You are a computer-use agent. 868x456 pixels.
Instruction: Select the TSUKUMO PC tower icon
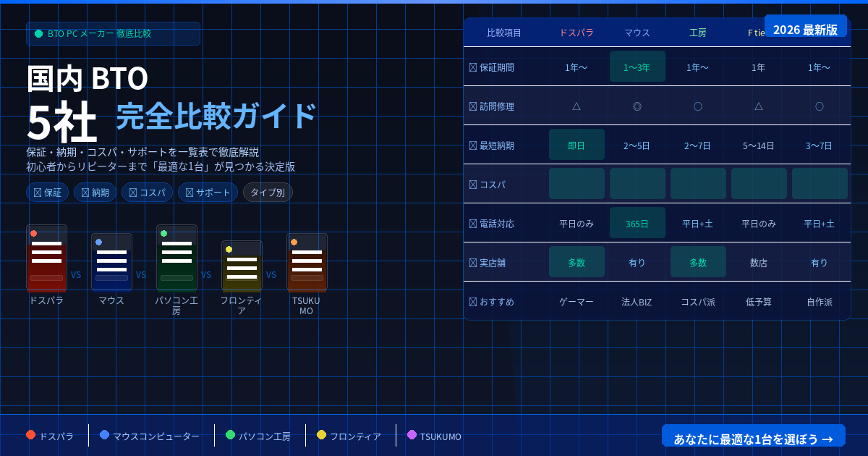tap(307, 262)
